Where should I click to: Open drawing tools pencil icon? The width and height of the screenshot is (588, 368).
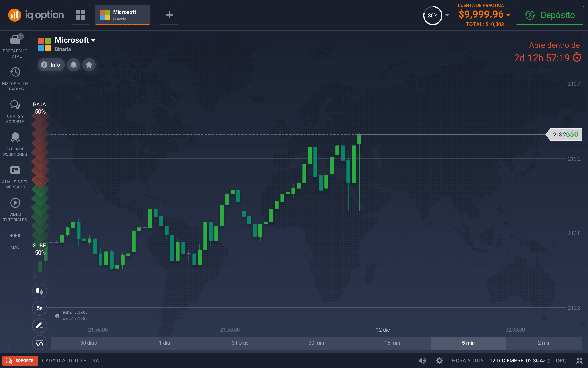pyautogui.click(x=40, y=325)
